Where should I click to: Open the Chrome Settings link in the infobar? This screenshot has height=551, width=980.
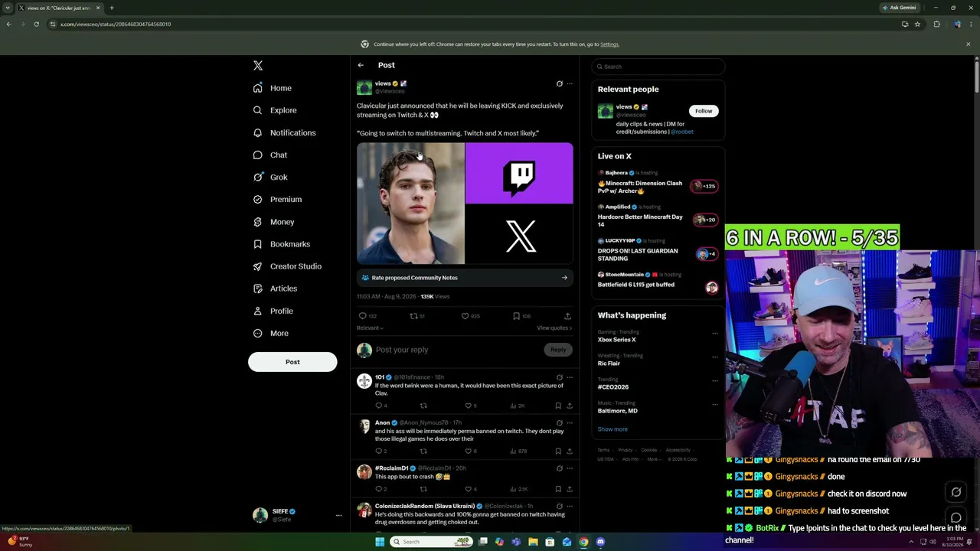[609, 44]
